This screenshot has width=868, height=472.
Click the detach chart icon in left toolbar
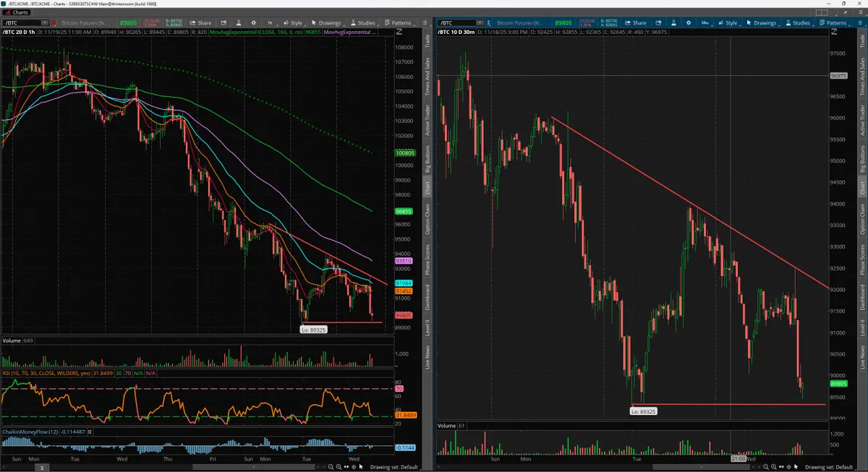pyautogui.click(x=224, y=23)
